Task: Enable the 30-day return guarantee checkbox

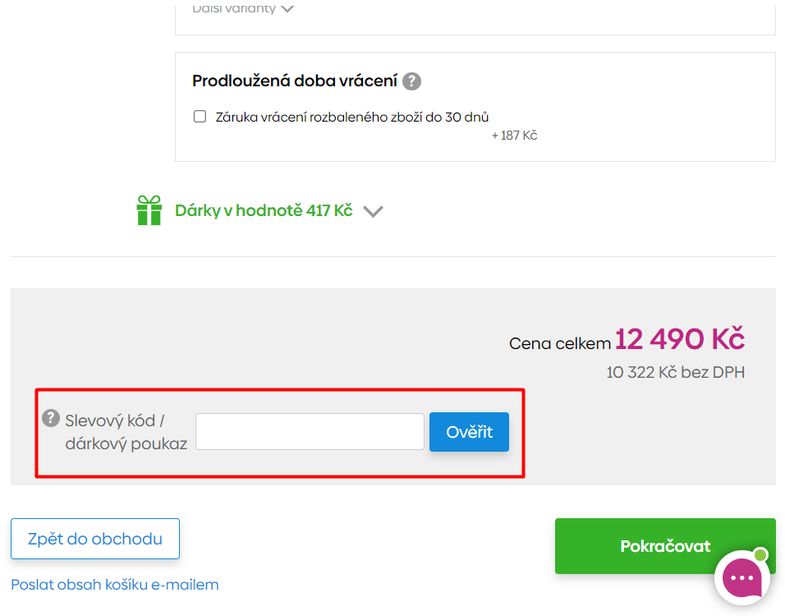Action: [x=200, y=117]
